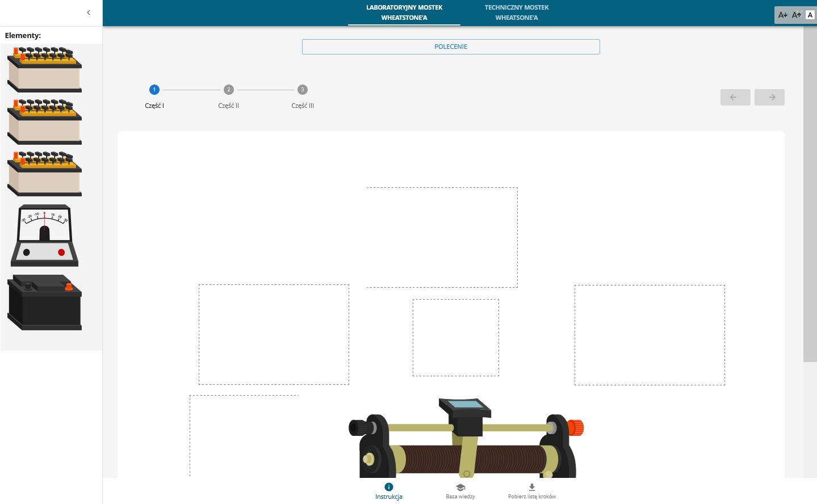Image resolution: width=817 pixels, height=504 pixels.
Task: Choose the black battery element
Action: [x=44, y=303]
